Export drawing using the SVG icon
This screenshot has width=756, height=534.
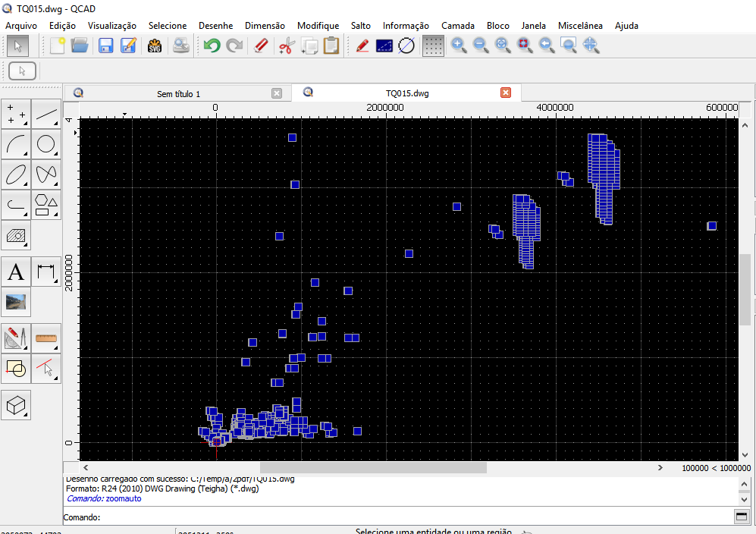point(155,46)
